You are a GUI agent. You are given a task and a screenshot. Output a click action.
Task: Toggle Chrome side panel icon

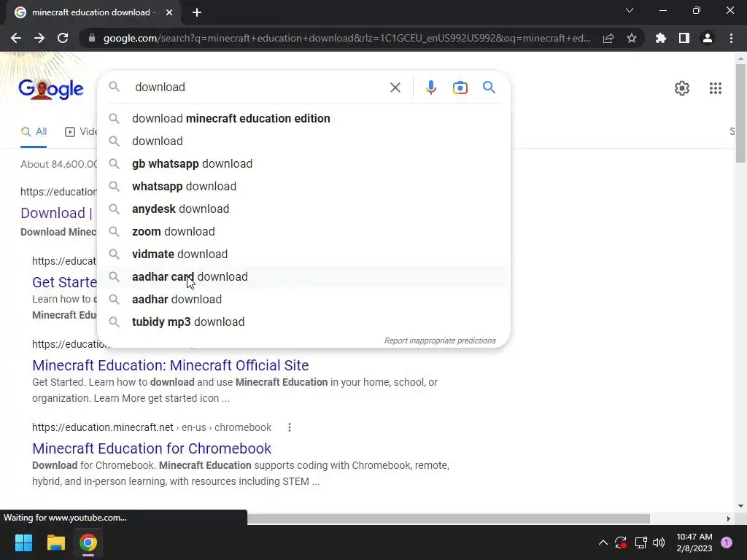(684, 38)
